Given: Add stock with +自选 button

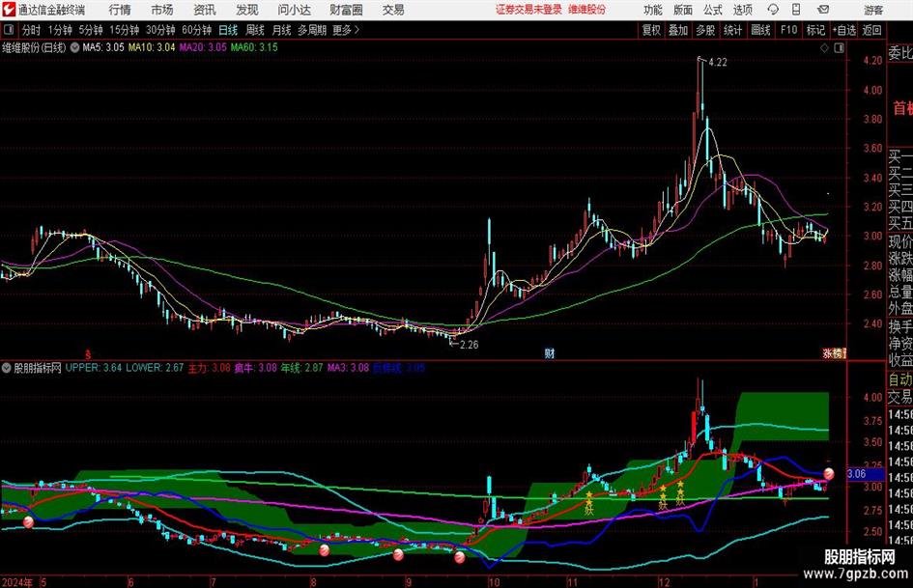Looking at the screenshot, I should pyautogui.click(x=843, y=30).
